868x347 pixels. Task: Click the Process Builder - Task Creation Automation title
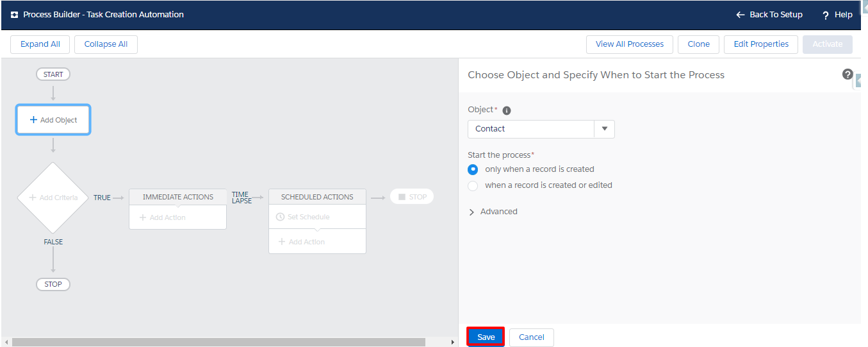(104, 15)
